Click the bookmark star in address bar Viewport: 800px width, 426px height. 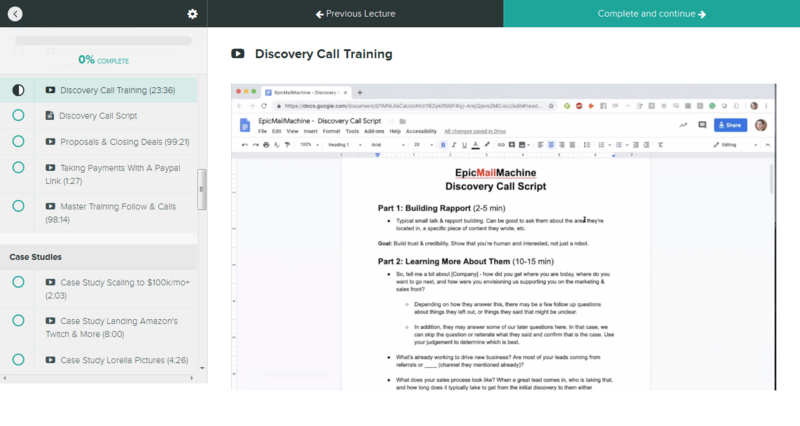point(551,106)
